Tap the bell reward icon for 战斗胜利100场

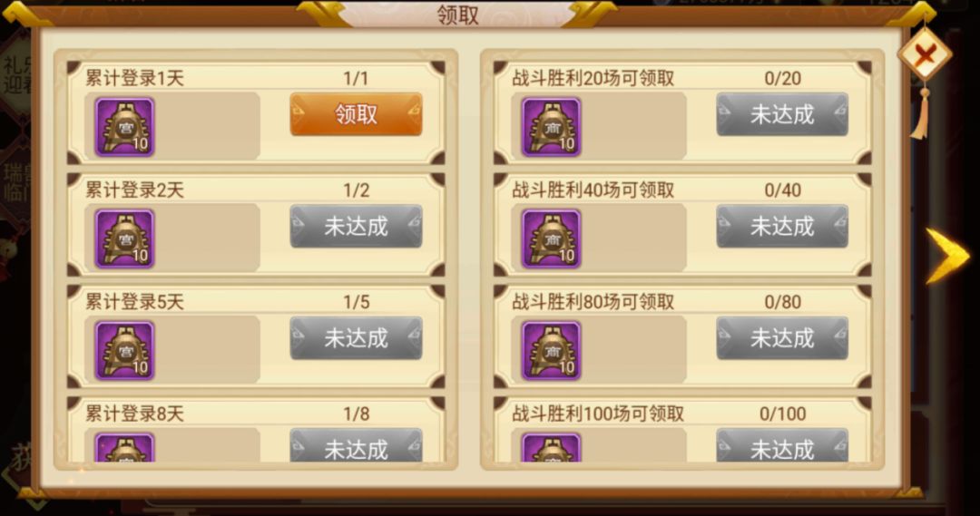point(552,448)
